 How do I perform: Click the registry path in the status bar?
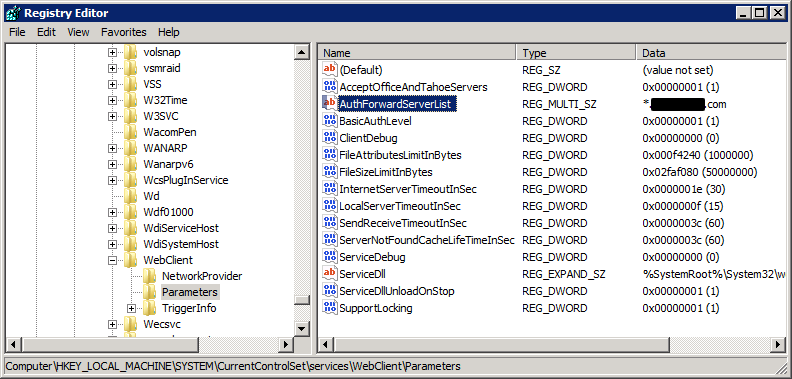point(233,366)
